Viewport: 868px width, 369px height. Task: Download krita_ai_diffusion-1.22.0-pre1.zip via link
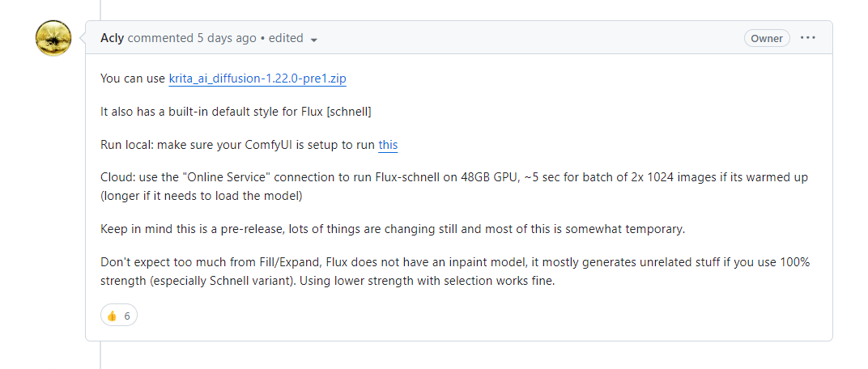[257, 79]
